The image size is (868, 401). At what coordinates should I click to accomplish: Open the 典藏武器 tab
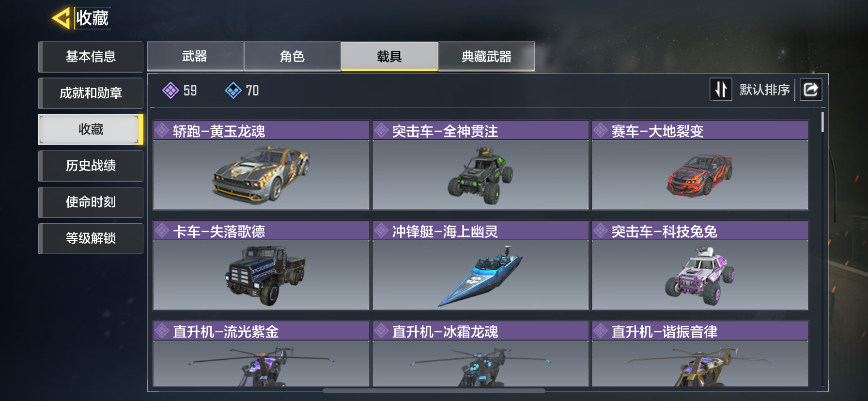coord(486,56)
